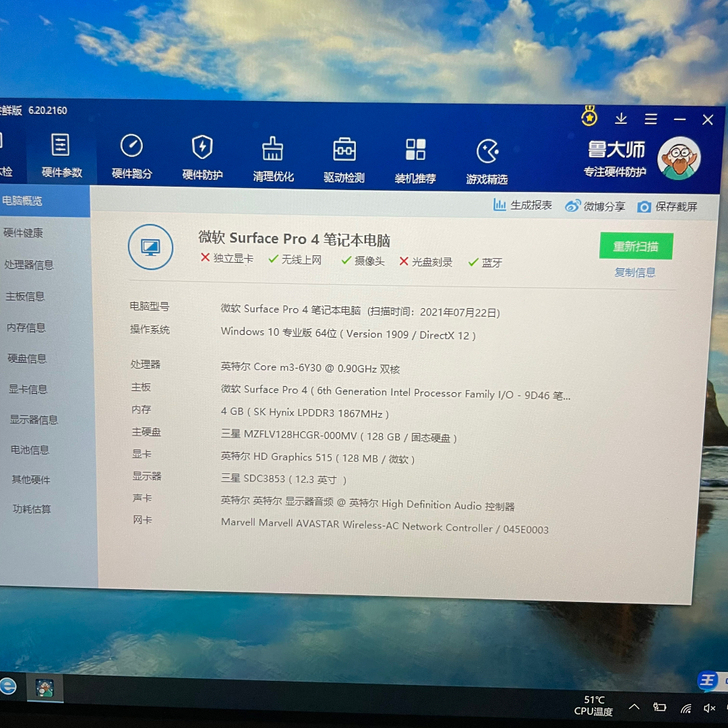Open the 硬件参数 hardware parameters tab
Image resolution: width=728 pixels, height=728 pixels.
coord(61,156)
